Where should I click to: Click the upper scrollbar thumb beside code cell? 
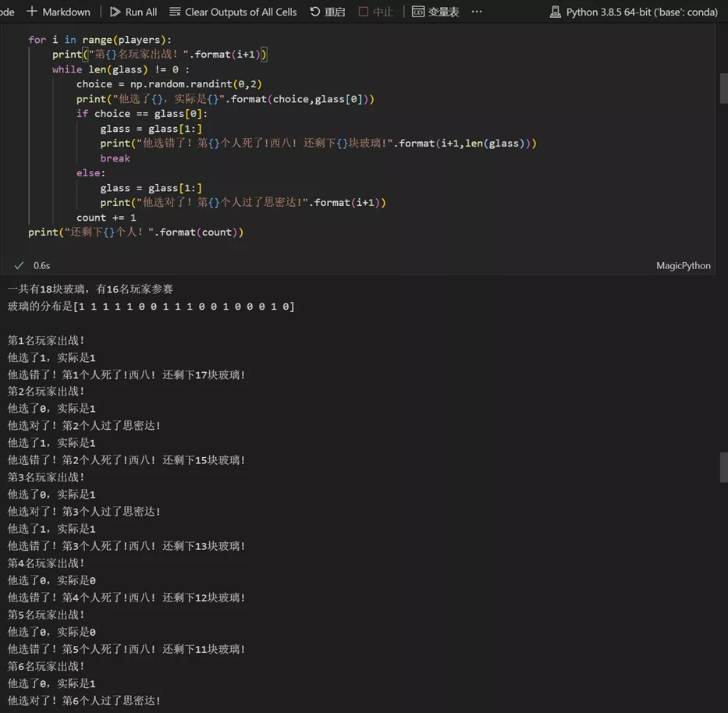[x=724, y=88]
